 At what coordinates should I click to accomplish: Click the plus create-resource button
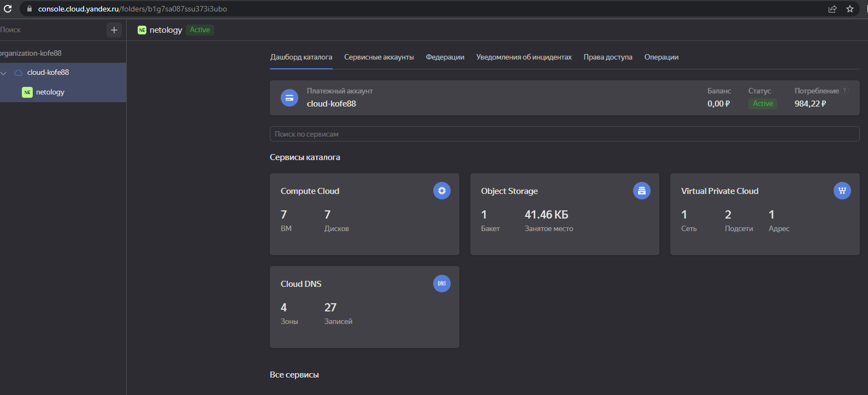click(x=114, y=30)
